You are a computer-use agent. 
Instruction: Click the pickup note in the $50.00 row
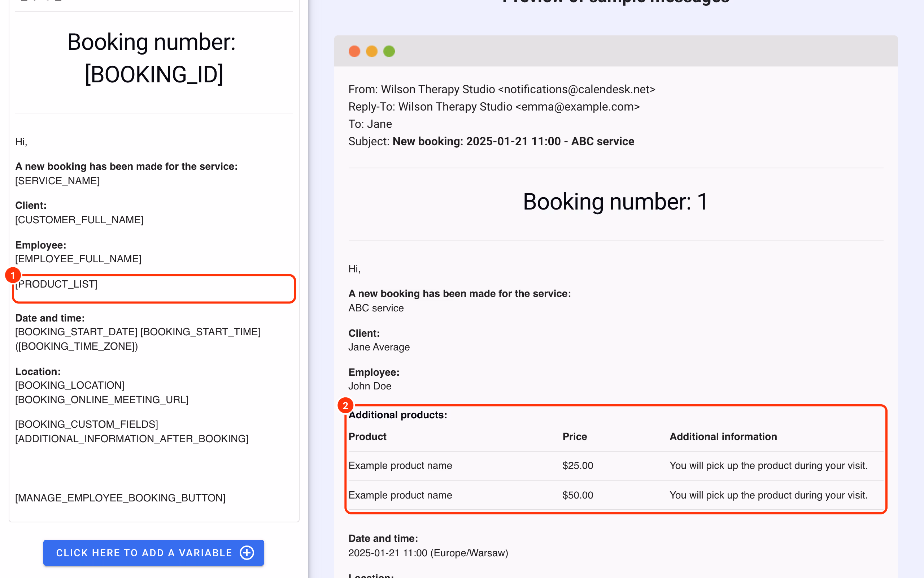pos(768,495)
